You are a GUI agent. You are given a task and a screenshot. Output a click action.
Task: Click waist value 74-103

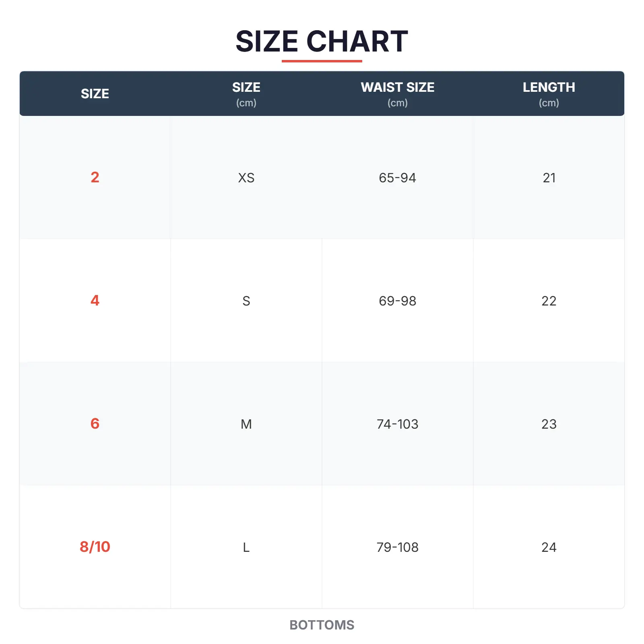click(397, 424)
